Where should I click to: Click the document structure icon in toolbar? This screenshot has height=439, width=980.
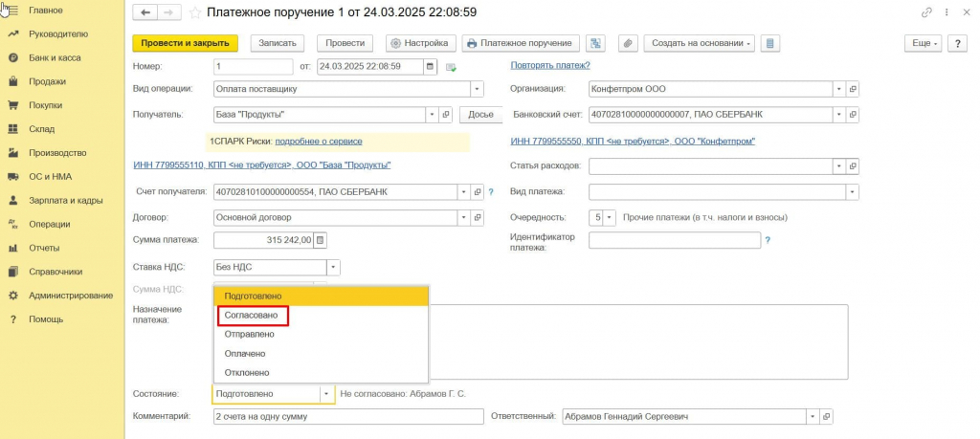(596, 43)
